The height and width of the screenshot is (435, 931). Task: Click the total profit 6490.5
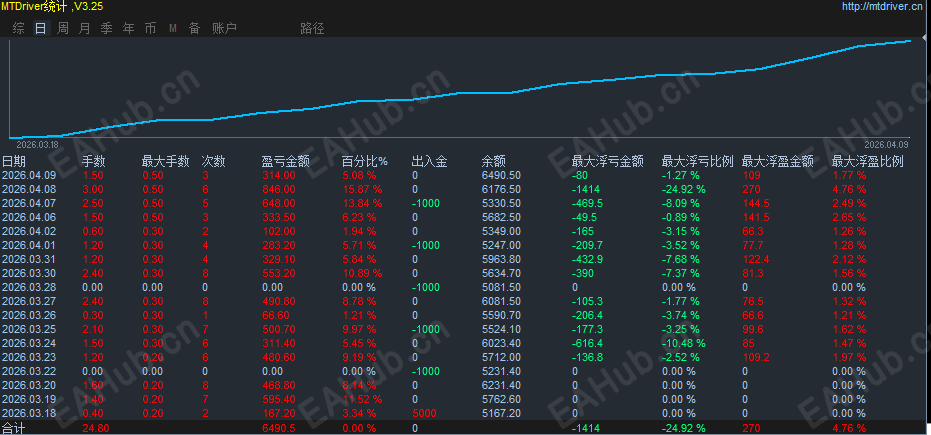tap(278, 427)
